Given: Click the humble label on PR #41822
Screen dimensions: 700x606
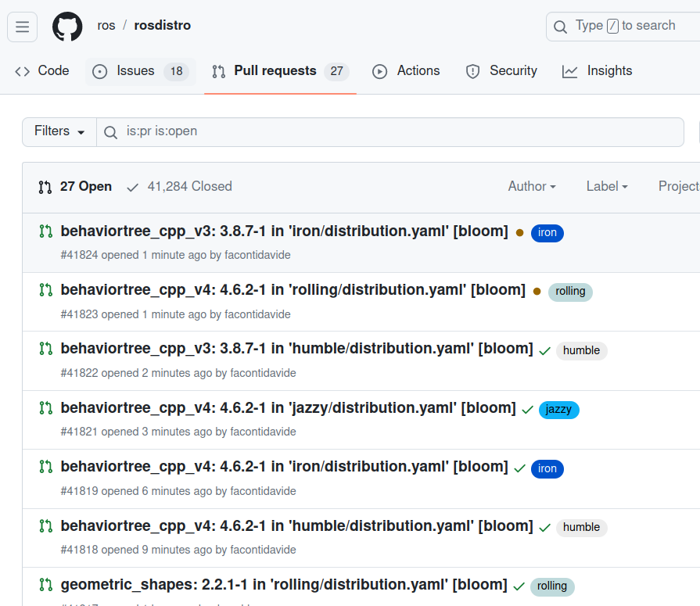Looking at the screenshot, I should click(x=582, y=351).
